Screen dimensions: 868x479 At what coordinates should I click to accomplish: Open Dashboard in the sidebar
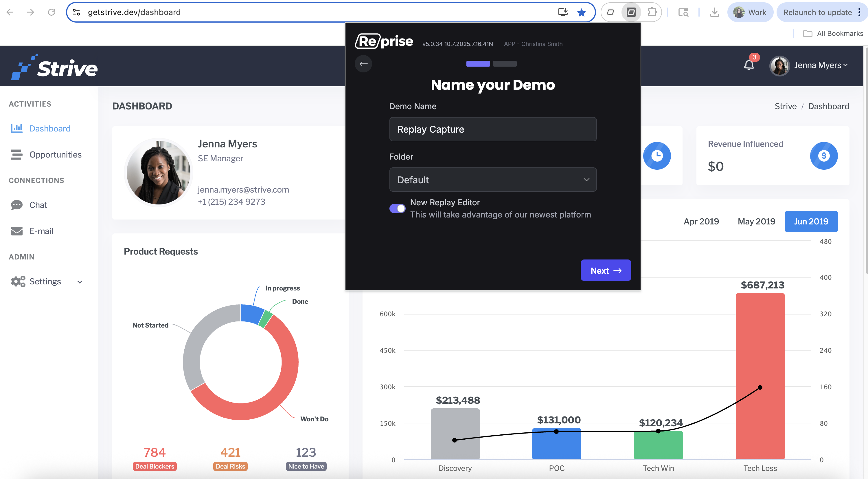(50, 129)
